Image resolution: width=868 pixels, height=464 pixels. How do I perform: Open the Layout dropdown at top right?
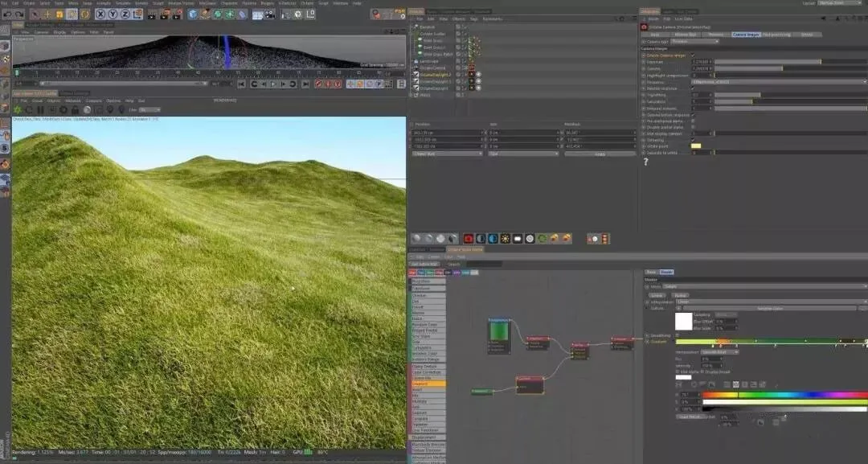click(838, 3)
